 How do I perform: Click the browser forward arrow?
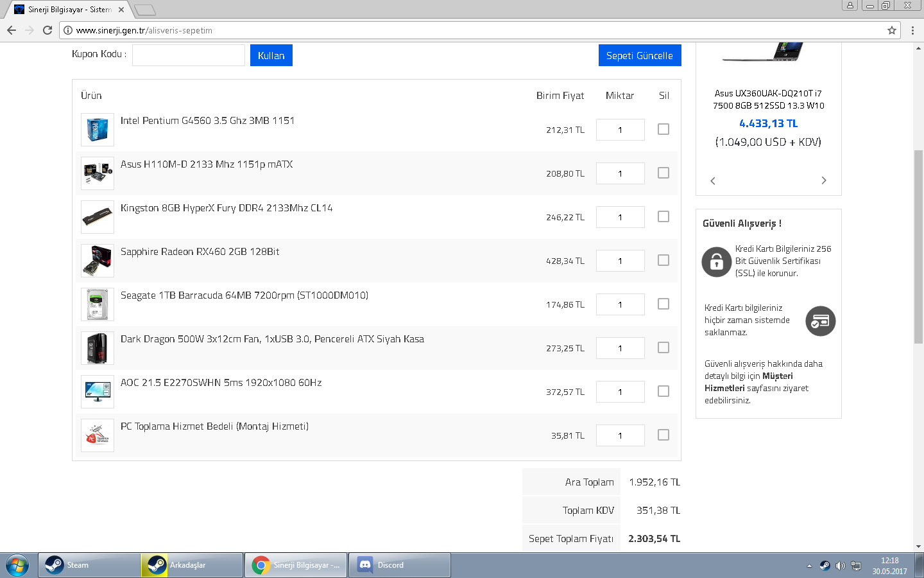[x=30, y=30]
